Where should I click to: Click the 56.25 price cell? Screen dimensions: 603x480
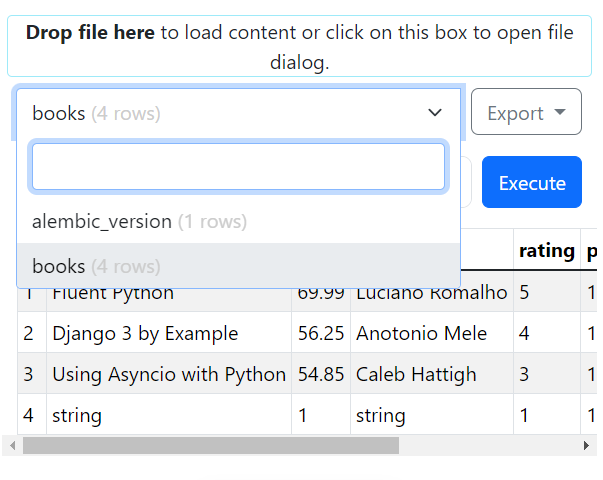point(321,333)
